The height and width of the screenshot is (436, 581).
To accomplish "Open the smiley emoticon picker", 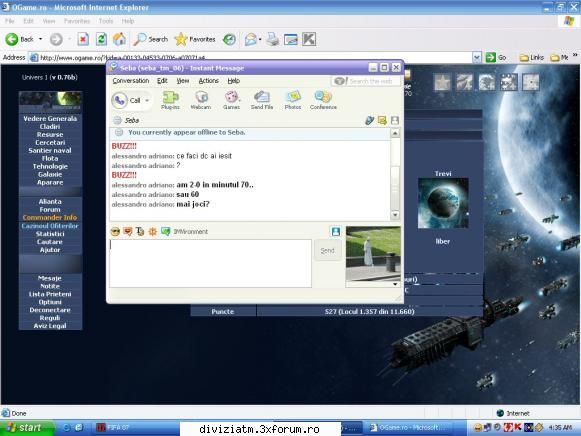I will point(115,232).
